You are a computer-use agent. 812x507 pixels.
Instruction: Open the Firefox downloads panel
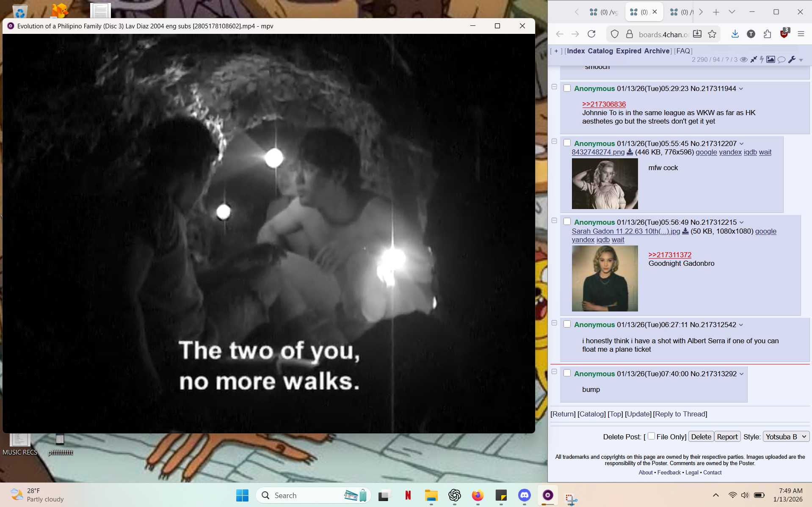click(735, 34)
